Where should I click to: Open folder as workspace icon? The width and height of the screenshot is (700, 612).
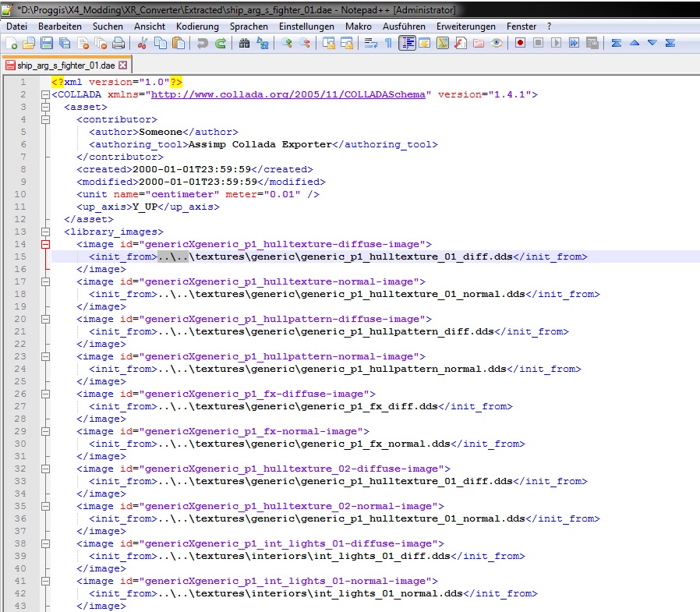pos(479,44)
